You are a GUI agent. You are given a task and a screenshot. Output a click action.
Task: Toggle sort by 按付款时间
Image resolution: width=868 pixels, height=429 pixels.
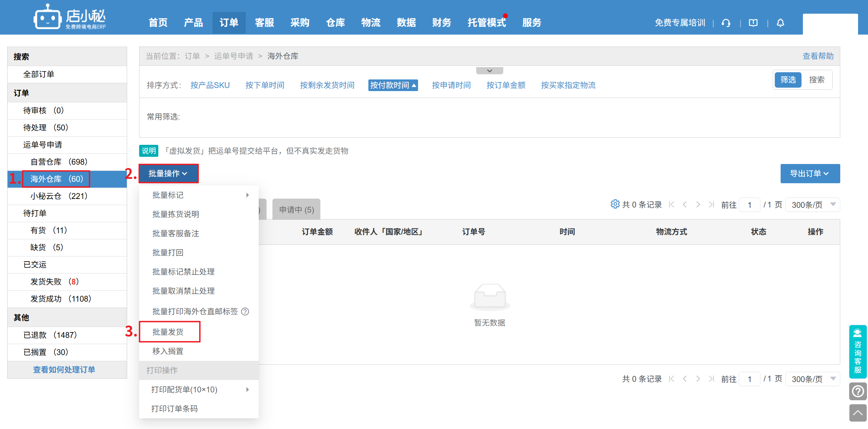pyautogui.click(x=393, y=85)
